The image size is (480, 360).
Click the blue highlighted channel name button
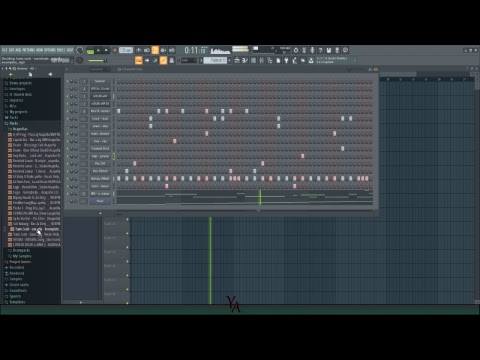100,201
